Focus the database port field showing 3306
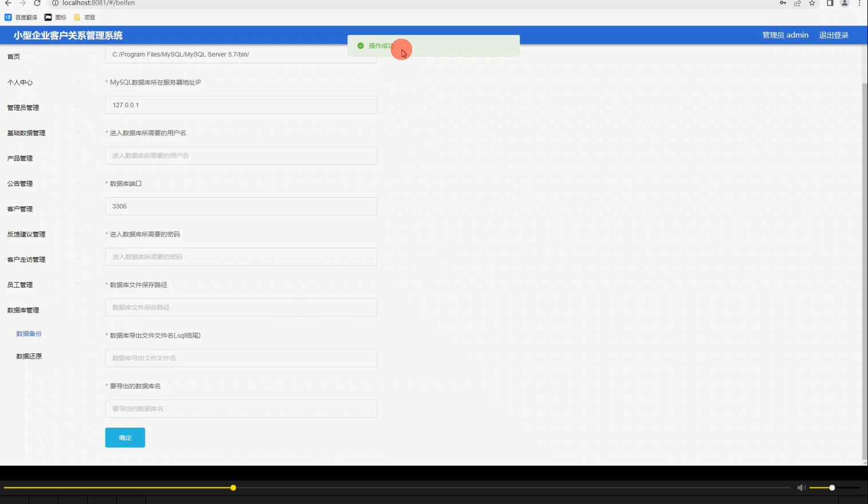The image size is (868, 504). pyautogui.click(x=241, y=206)
